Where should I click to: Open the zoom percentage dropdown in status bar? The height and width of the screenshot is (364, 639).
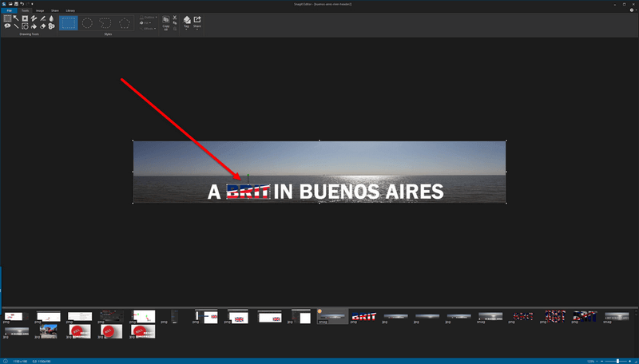(597, 361)
